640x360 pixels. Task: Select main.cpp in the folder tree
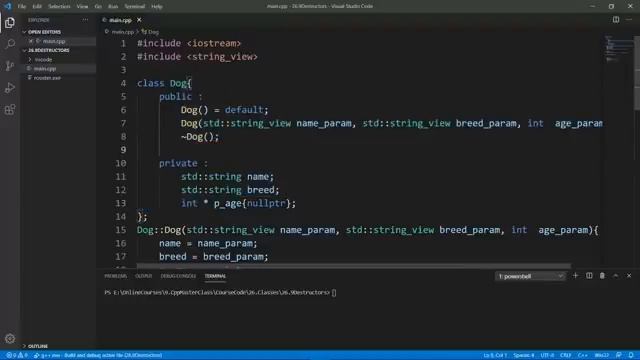[45, 69]
